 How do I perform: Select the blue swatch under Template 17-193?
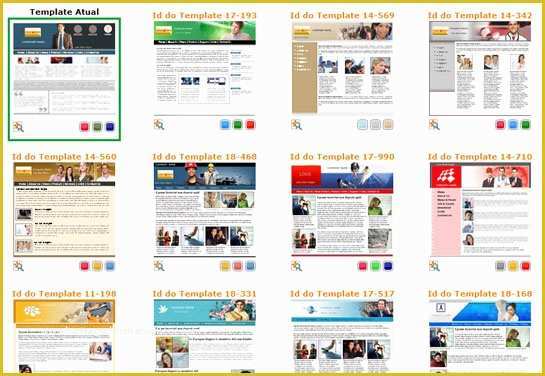tap(225, 124)
